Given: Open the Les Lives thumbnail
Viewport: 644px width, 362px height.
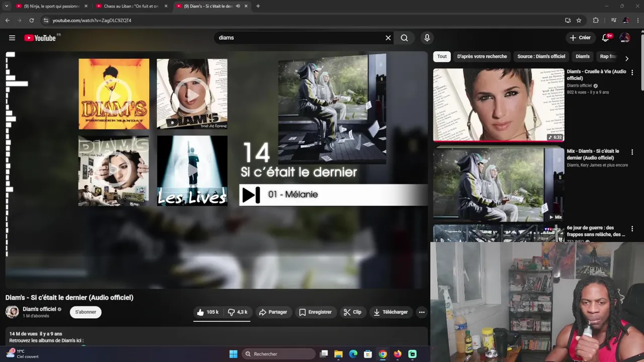Looking at the screenshot, I should (192, 171).
